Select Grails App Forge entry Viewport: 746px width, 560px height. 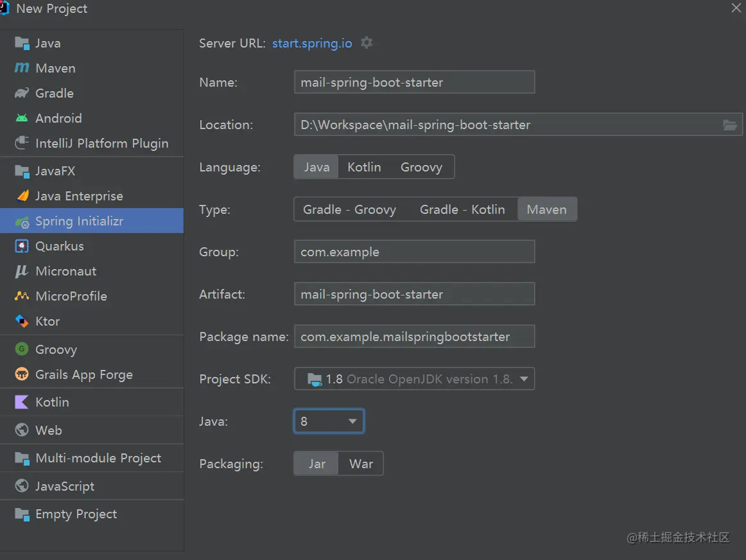(92, 374)
